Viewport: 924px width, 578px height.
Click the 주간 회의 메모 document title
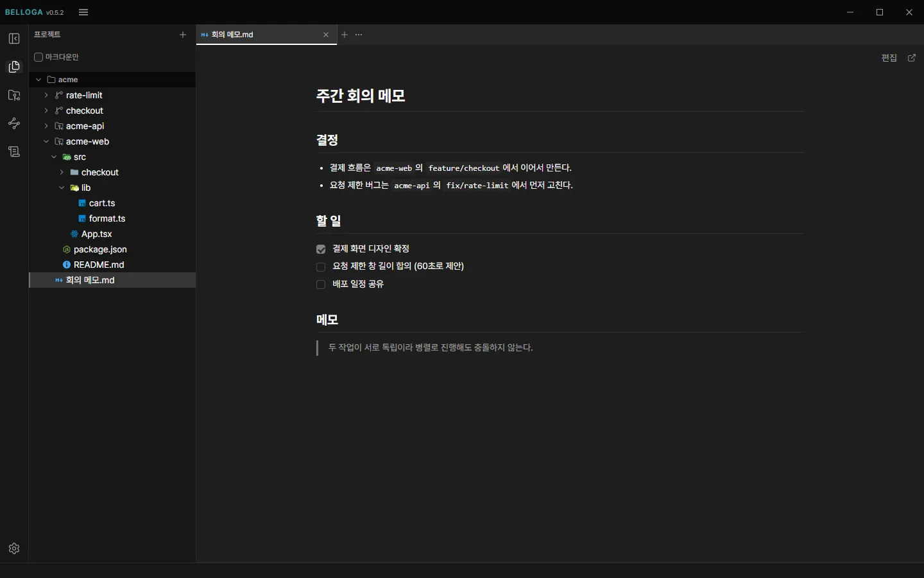(x=361, y=96)
